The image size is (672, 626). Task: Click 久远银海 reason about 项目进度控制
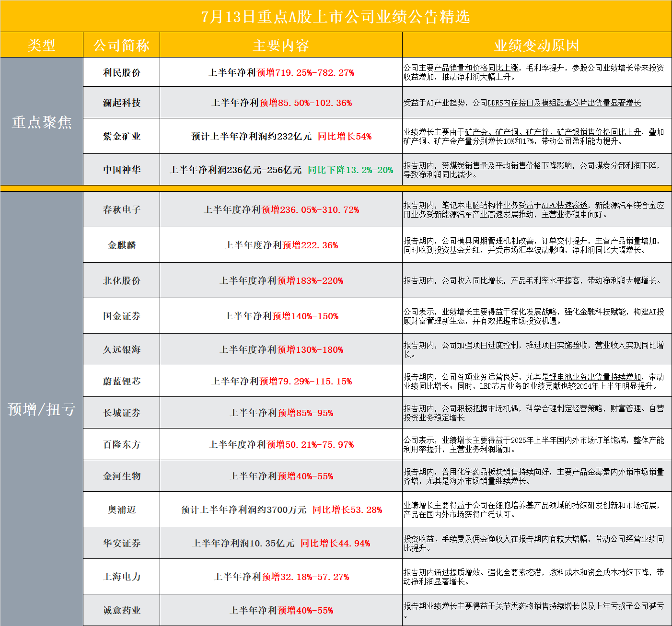click(537, 349)
